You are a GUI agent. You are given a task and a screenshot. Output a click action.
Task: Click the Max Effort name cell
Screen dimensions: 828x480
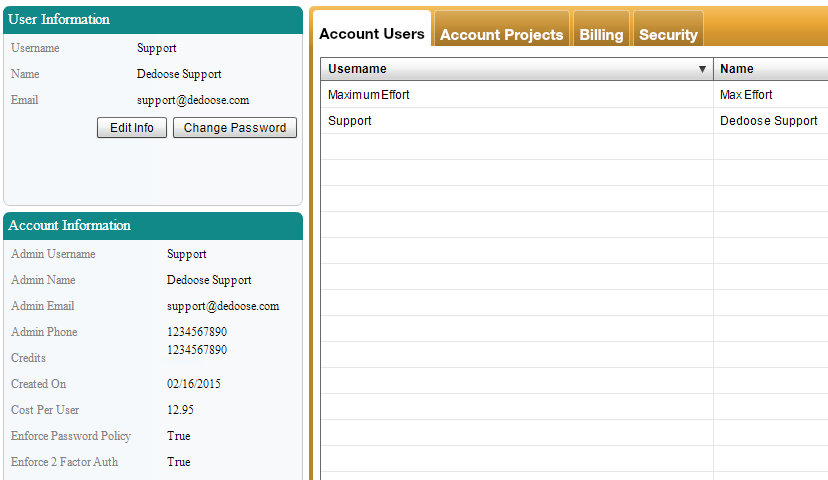770,95
